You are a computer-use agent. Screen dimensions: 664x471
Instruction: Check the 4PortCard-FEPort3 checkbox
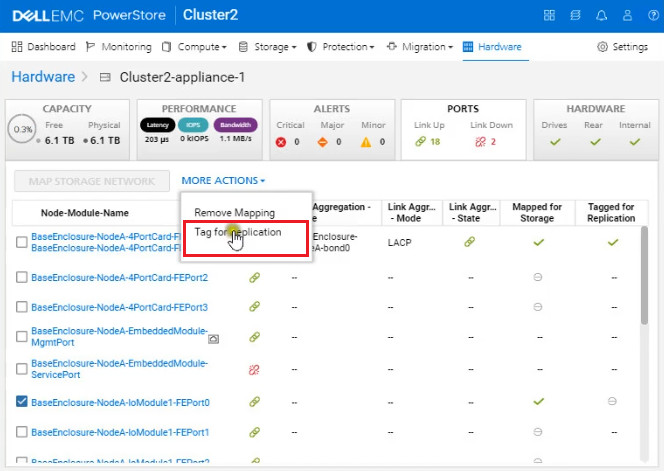click(22, 307)
